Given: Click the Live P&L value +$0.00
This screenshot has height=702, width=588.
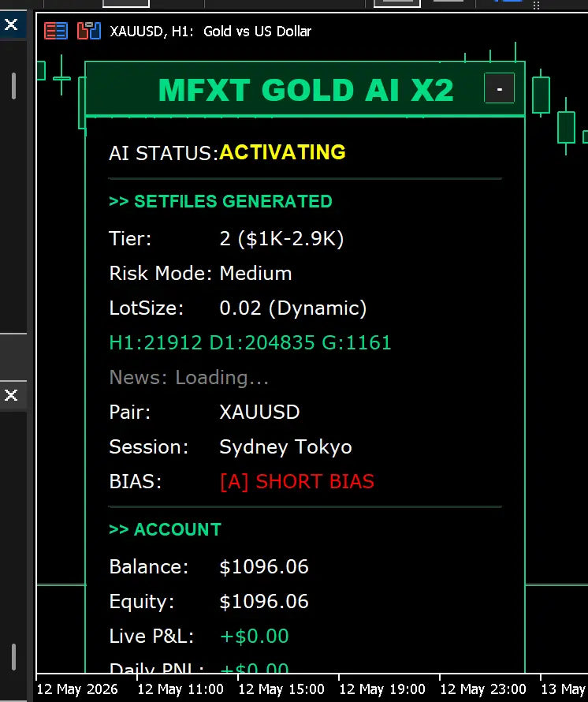Looking at the screenshot, I should (x=255, y=637).
